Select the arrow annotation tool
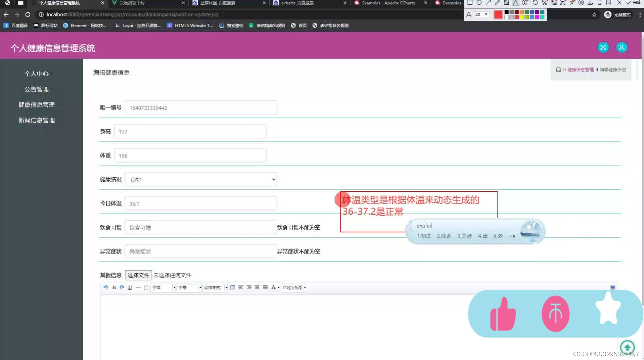This screenshot has height=360, width=644. click(488, 3)
